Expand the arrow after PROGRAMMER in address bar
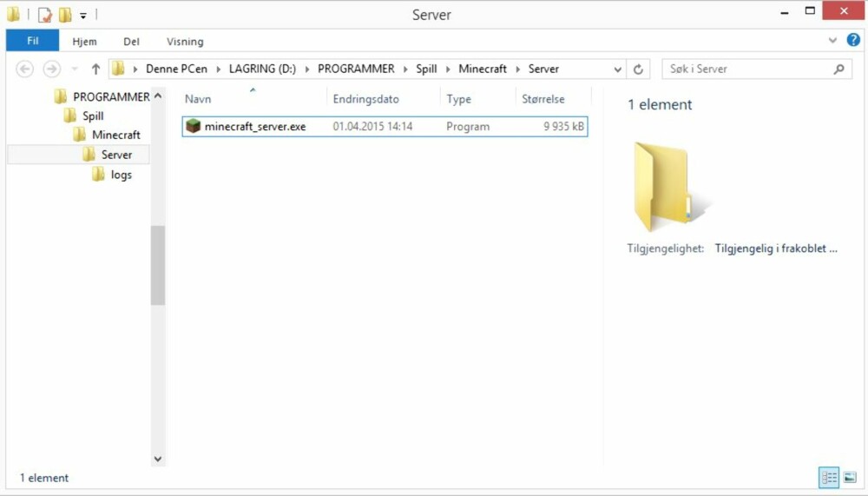Screen dimensions: 868x496 (405, 69)
